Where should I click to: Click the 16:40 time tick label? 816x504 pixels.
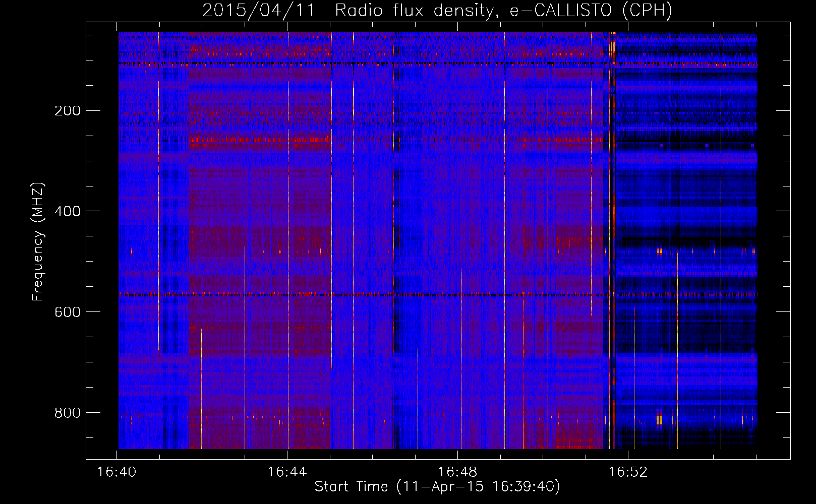117,472
